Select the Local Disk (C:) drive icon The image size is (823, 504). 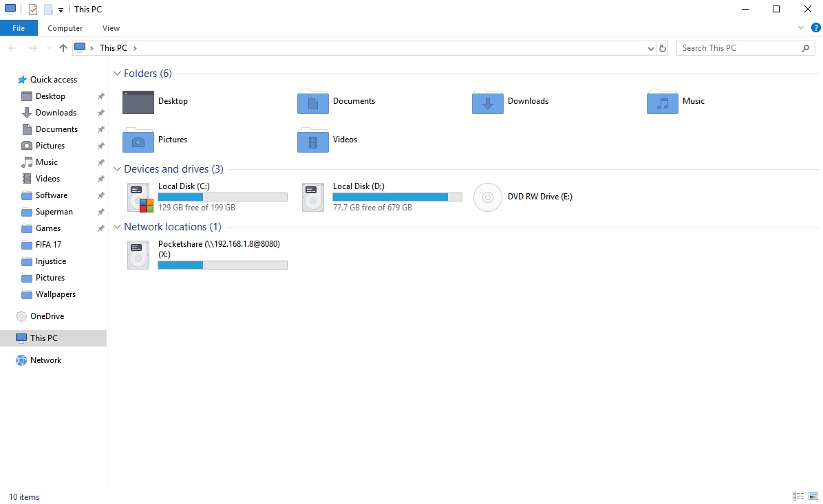coord(140,197)
